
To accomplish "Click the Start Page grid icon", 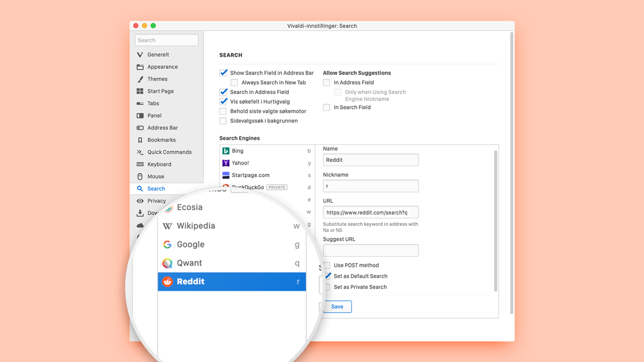I will click(140, 91).
